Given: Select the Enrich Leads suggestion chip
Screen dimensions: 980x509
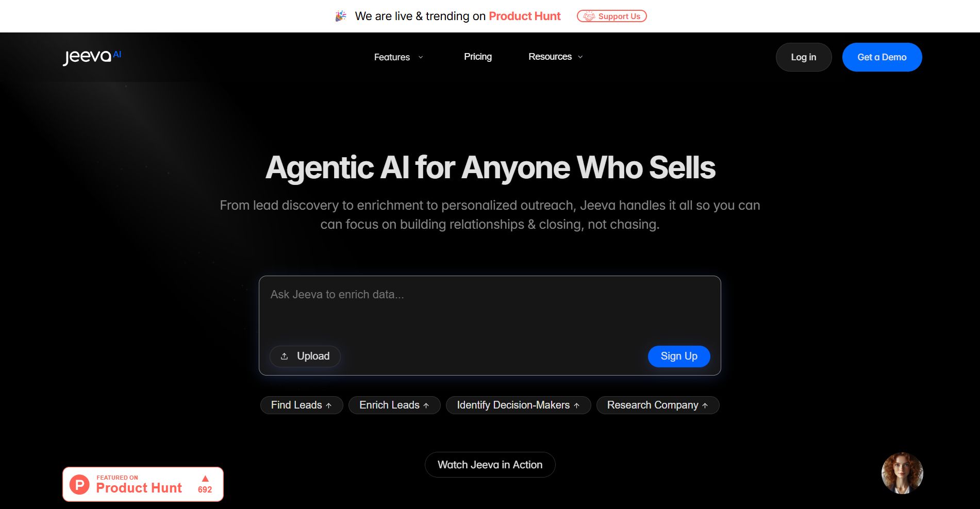Looking at the screenshot, I should tap(394, 405).
